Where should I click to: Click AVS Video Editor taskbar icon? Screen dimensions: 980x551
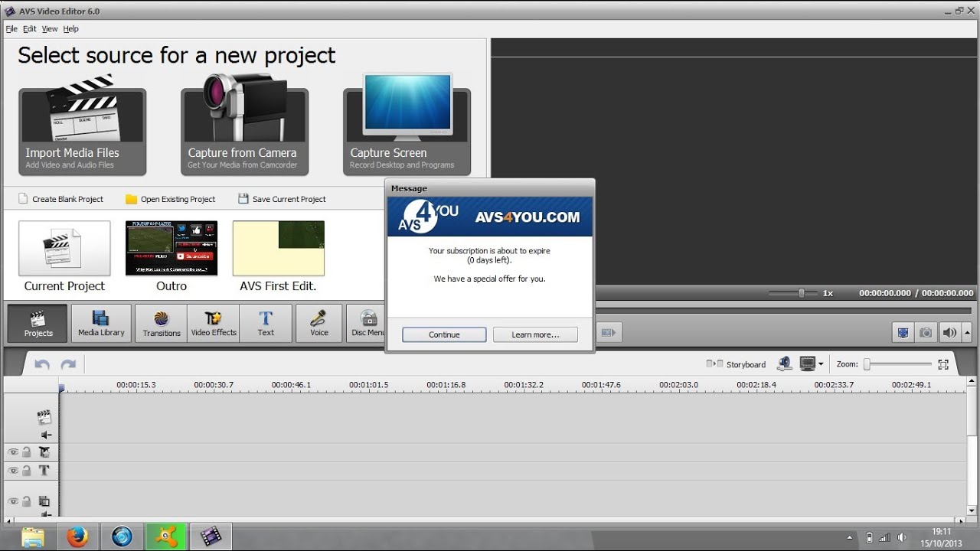coord(210,537)
